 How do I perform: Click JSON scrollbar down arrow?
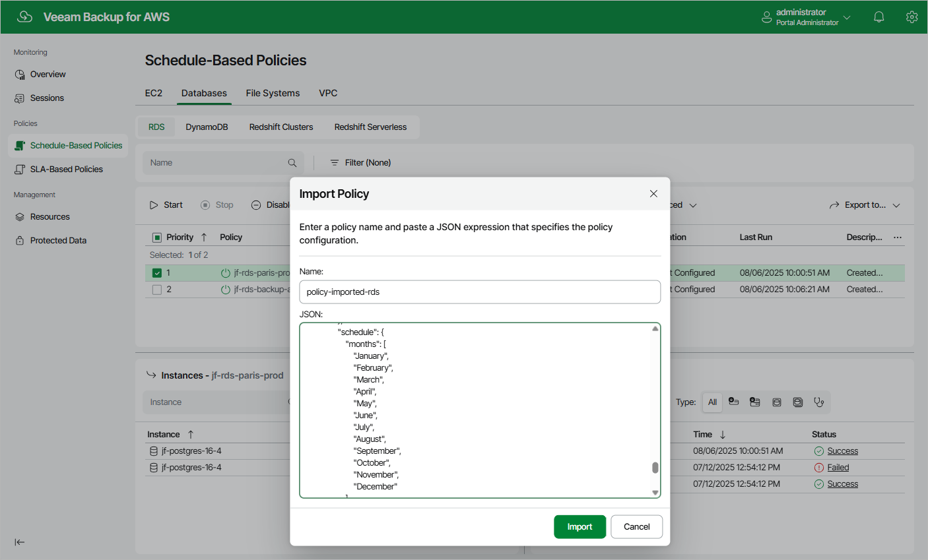pos(655,493)
